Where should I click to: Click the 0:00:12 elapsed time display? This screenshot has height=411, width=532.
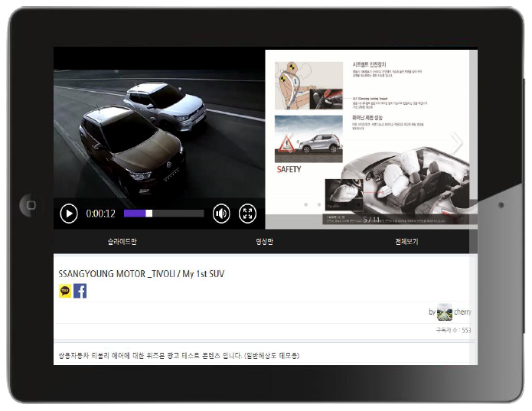tap(100, 214)
